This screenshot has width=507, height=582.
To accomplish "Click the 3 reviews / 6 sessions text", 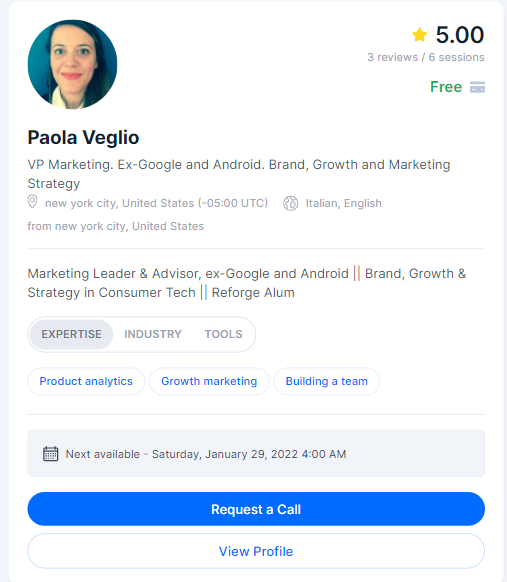I will click(x=426, y=57).
